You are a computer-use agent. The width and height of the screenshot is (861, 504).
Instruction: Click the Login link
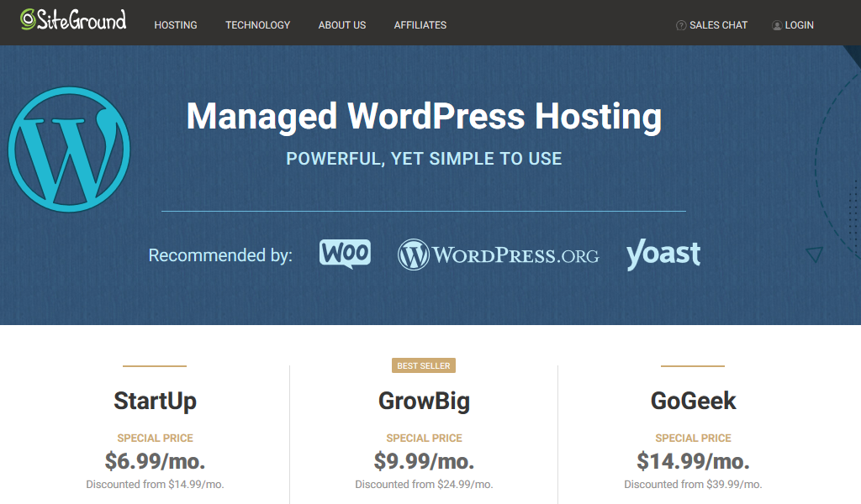pos(800,25)
